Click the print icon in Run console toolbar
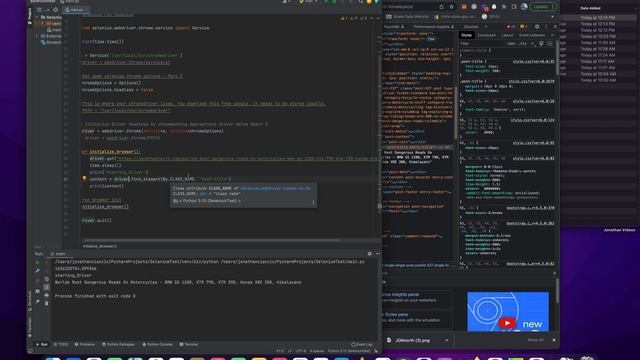 click(x=46, y=295)
